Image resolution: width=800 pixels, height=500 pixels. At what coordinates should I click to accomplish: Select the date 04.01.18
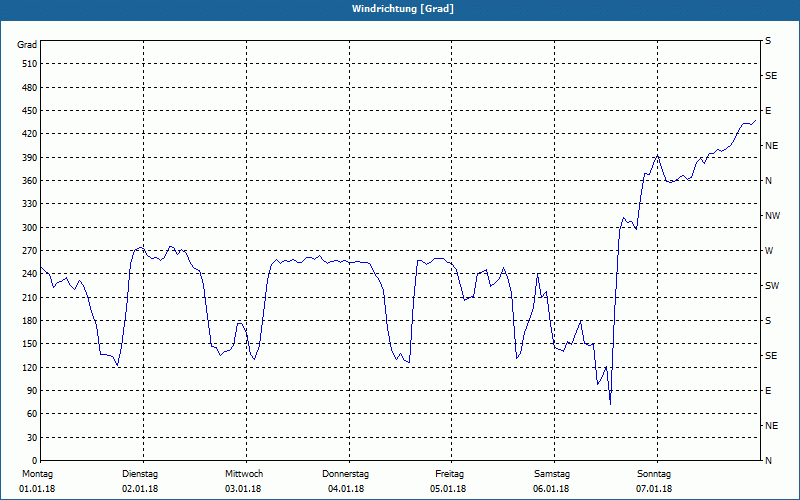(x=346, y=489)
